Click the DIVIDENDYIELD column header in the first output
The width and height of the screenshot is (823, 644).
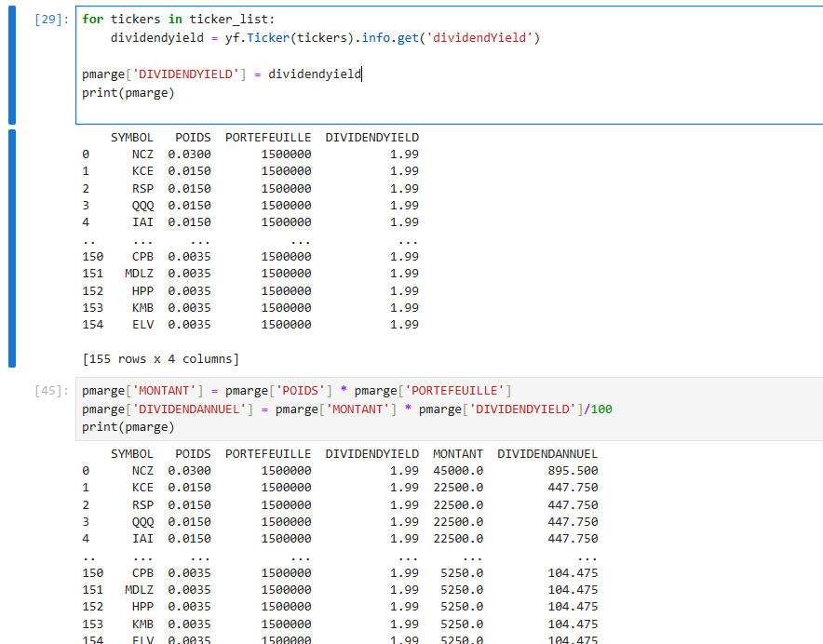[x=372, y=138]
